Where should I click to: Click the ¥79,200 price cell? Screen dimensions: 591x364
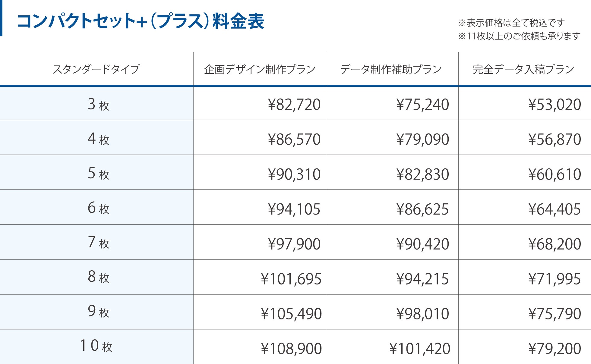click(x=555, y=349)
